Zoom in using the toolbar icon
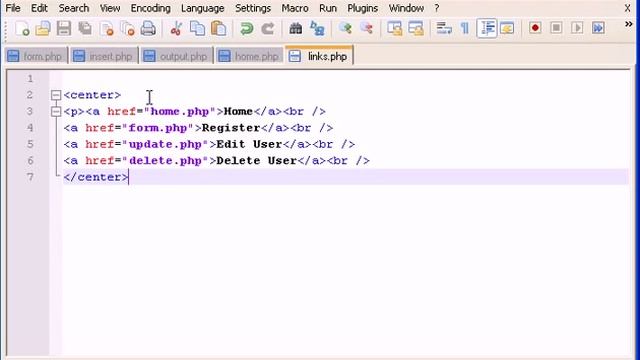The height and width of the screenshot is (360, 640). point(345,29)
